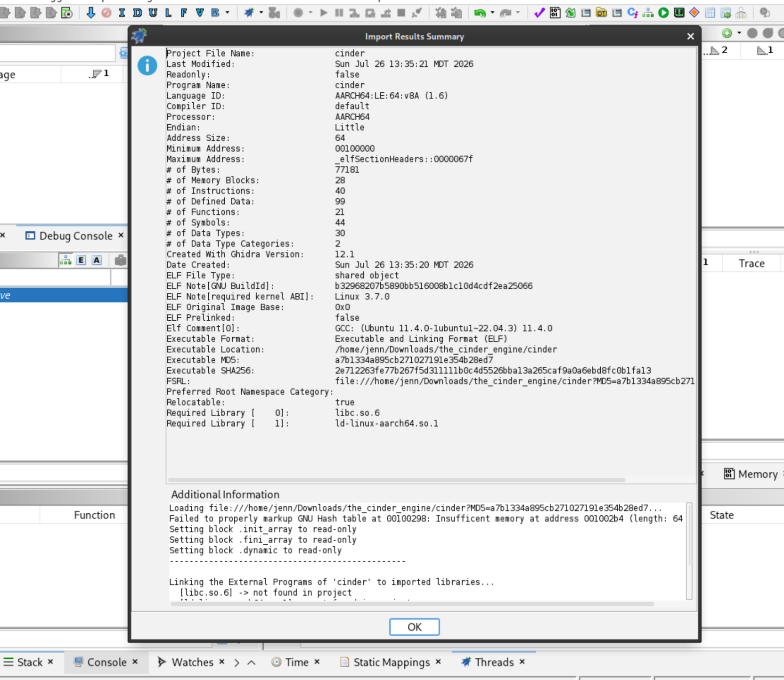Click the 'L' next label icon
784x680 pixels.
(168, 13)
